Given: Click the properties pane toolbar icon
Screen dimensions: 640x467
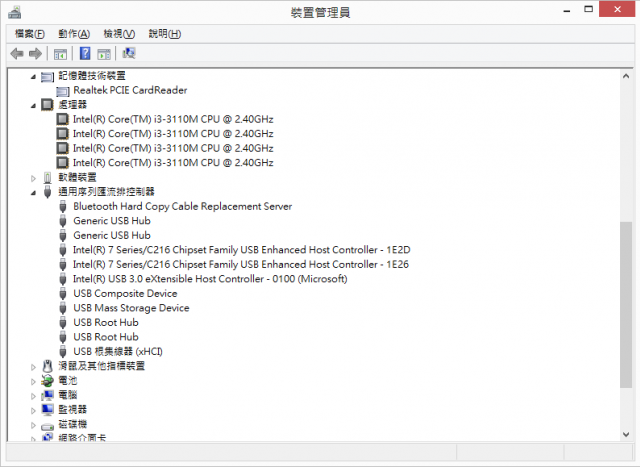Looking at the screenshot, I should [x=104, y=54].
